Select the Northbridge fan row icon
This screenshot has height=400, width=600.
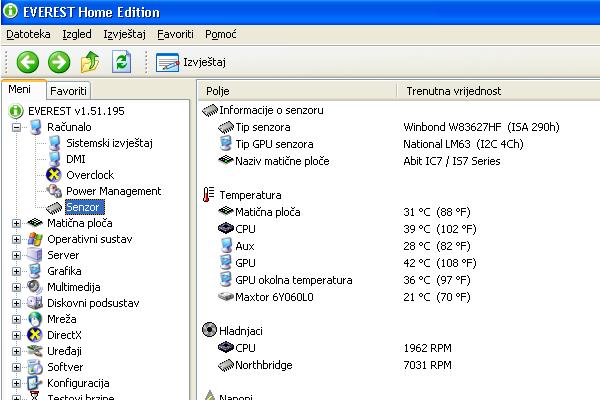[226, 365]
